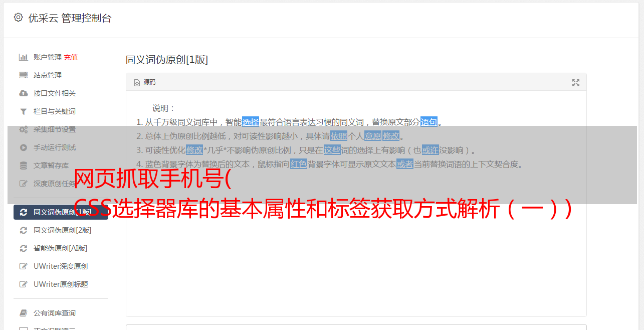Image resolution: width=644 pixels, height=330 pixels.
Task: Click the red 充值 recharge link
Action: click(x=71, y=57)
